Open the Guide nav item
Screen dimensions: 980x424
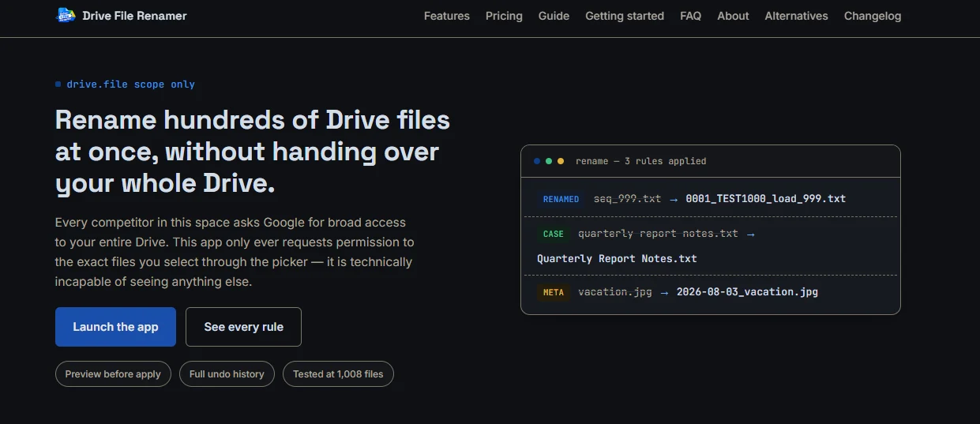pyautogui.click(x=554, y=16)
